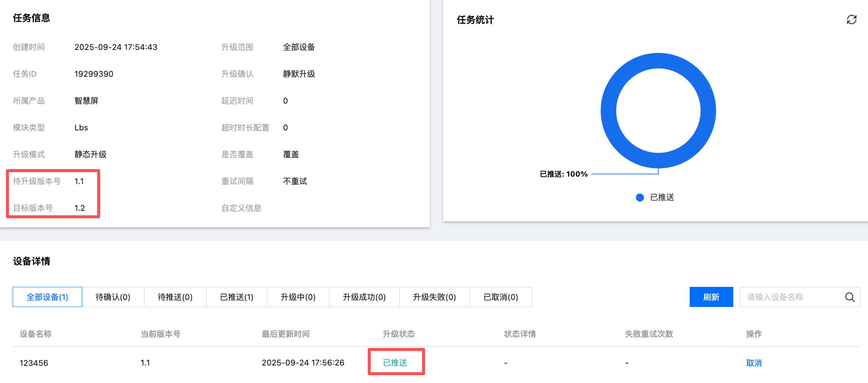Click the module type value Lbs
The image size is (868, 383).
[x=81, y=127]
